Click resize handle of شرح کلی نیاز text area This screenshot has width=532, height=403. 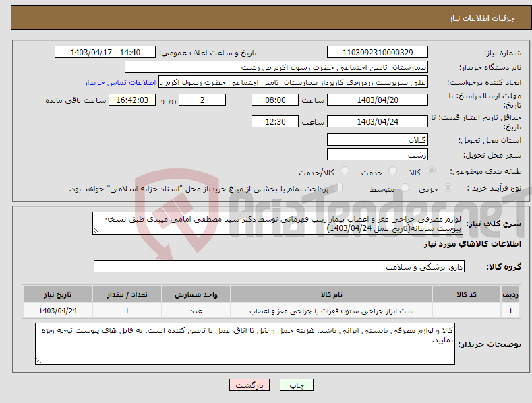[x=96, y=231]
